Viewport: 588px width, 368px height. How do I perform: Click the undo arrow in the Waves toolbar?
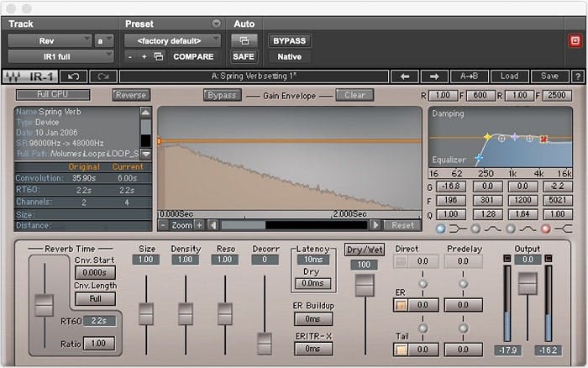tap(74, 76)
